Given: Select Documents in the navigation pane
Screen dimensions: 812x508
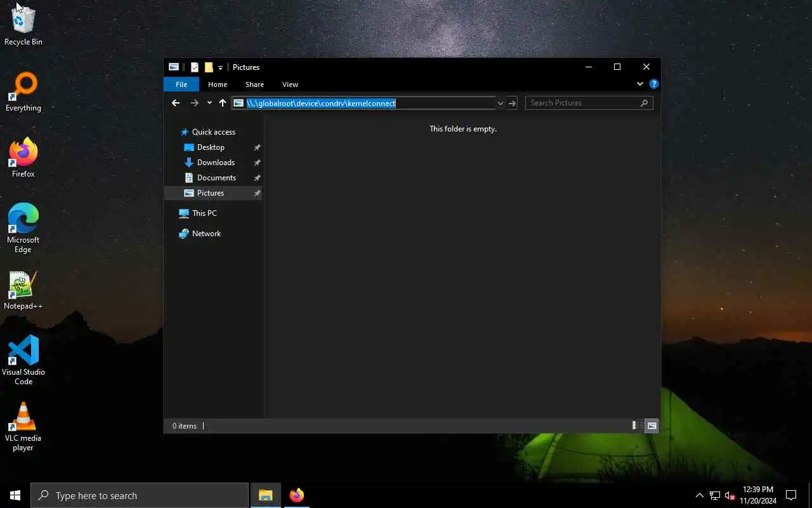Looking at the screenshot, I should pos(216,178).
